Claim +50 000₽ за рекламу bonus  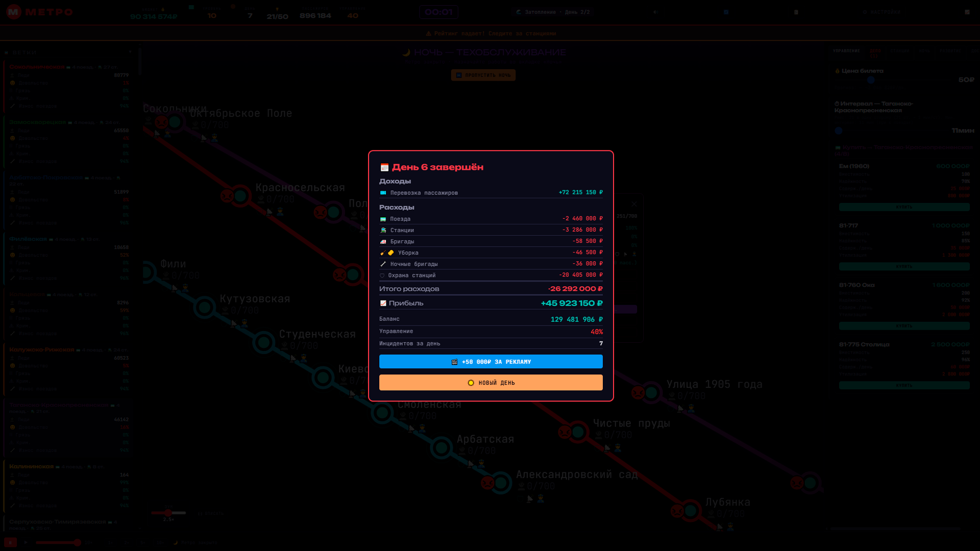tap(491, 362)
